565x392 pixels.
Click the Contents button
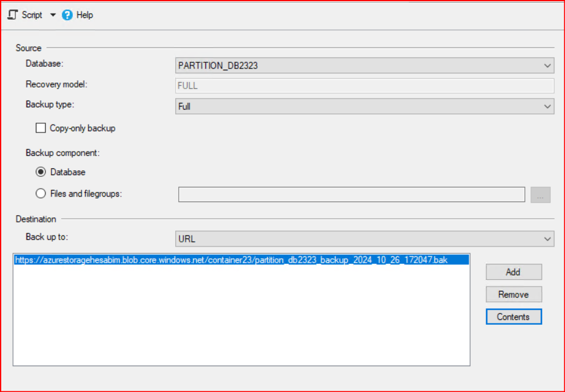pyautogui.click(x=513, y=317)
